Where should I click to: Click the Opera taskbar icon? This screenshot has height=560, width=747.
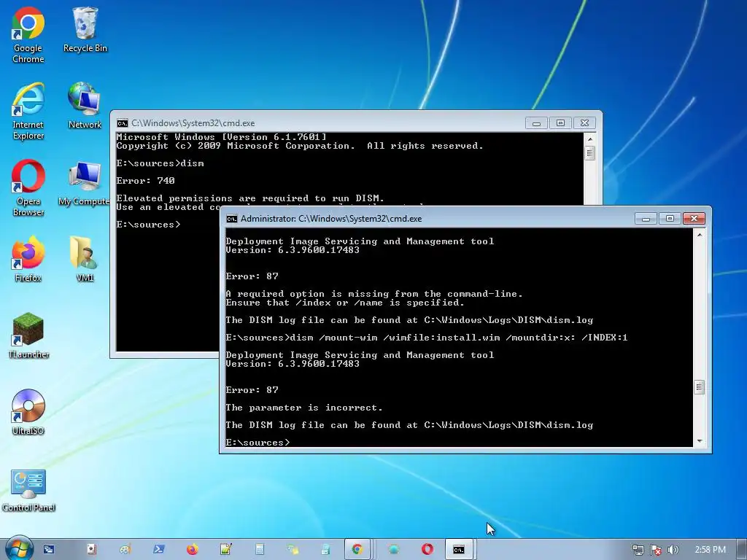[427, 550]
